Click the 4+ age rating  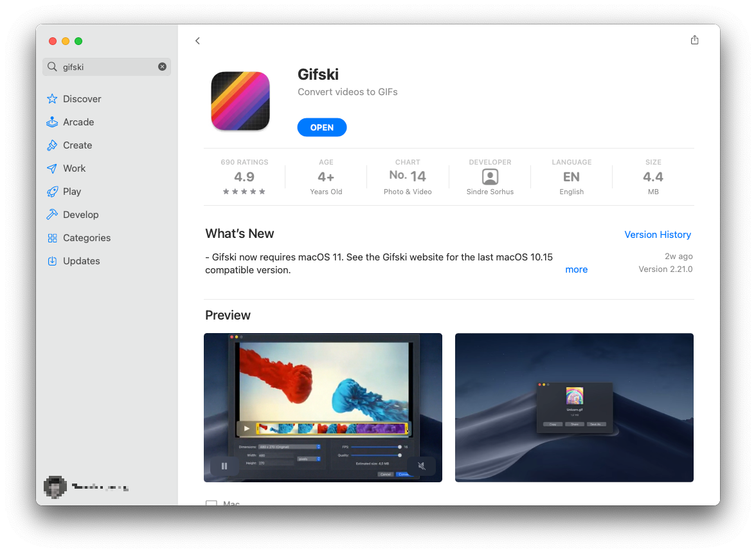(326, 177)
